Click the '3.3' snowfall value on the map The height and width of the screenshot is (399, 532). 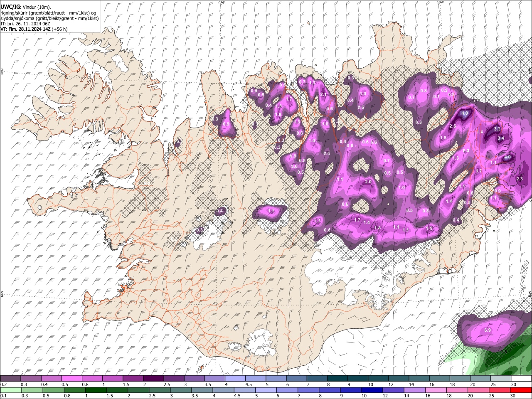point(497,129)
